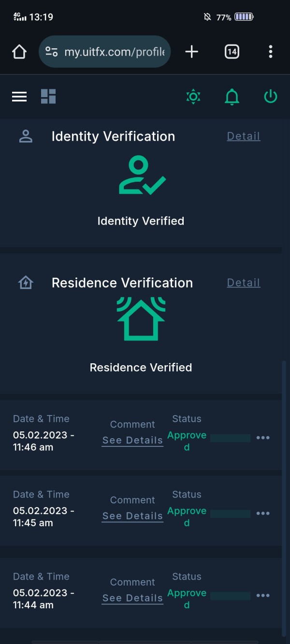Open the browser three-dot overflow menu

click(270, 52)
